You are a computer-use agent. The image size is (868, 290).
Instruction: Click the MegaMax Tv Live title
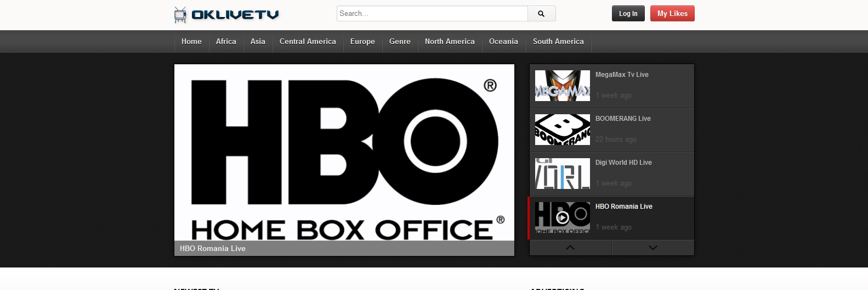(622, 75)
